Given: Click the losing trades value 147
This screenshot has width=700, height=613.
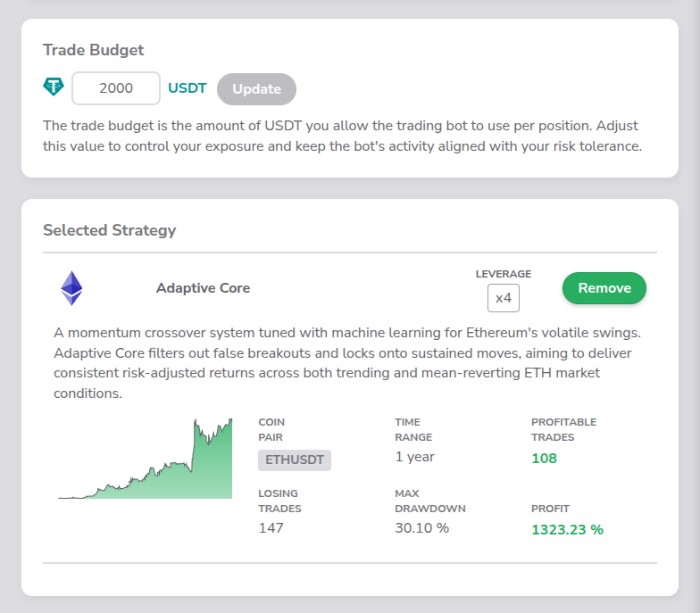Looking at the screenshot, I should [x=271, y=528].
